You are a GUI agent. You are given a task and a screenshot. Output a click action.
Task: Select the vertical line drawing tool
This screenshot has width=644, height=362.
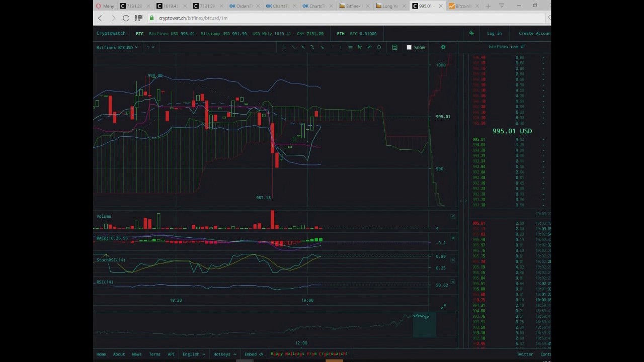click(341, 47)
